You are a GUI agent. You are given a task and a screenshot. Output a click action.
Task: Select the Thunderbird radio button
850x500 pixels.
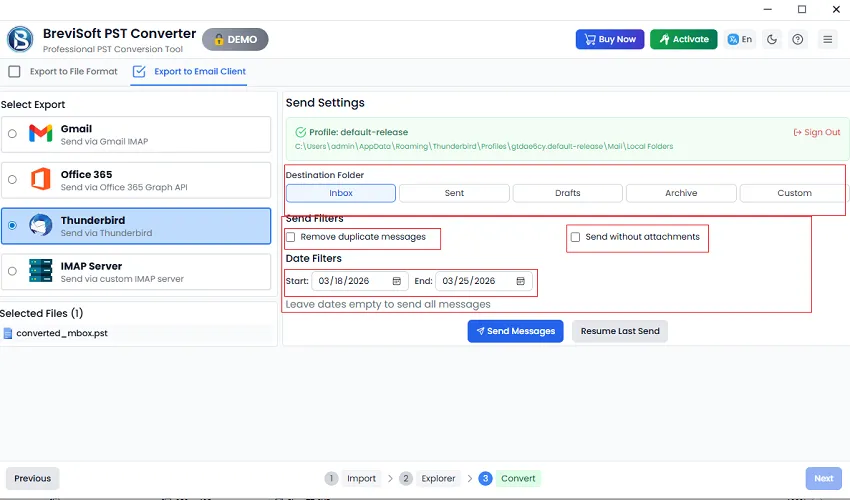click(x=12, y=225)
